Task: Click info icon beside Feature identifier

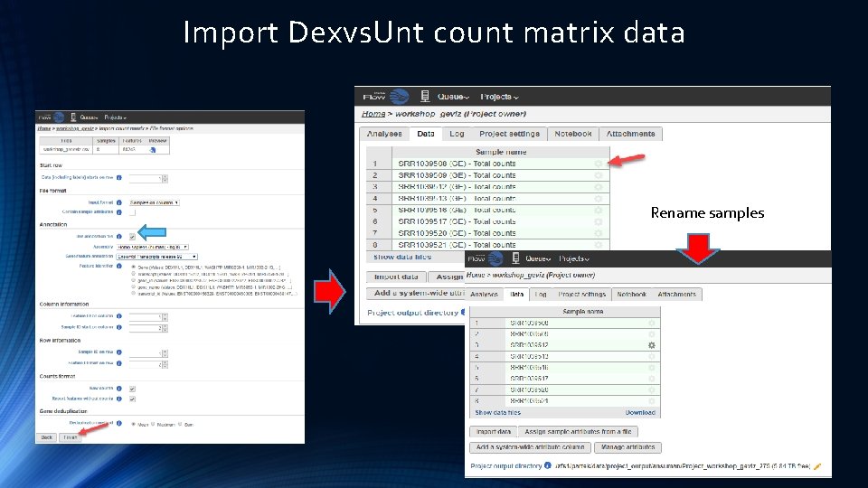Action: (119, 266)
